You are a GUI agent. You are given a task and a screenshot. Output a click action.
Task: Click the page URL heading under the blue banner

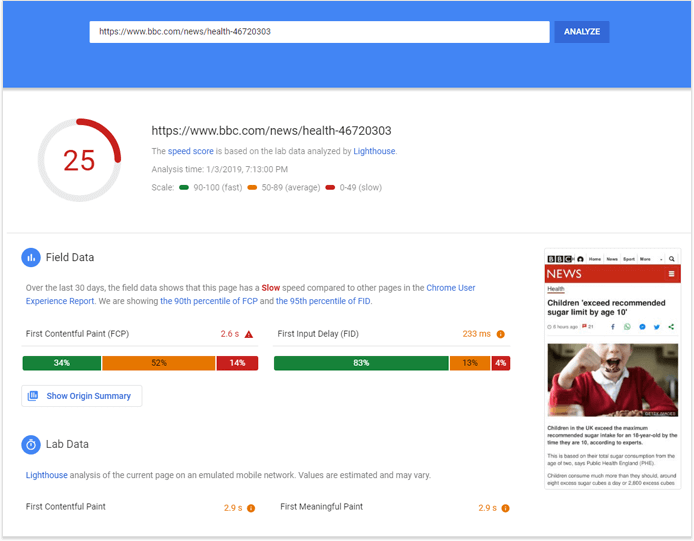click(271, 131)
